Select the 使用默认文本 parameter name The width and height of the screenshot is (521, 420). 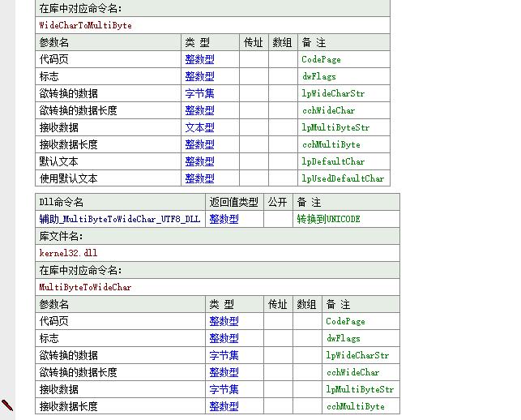click(x=68, y=178)
